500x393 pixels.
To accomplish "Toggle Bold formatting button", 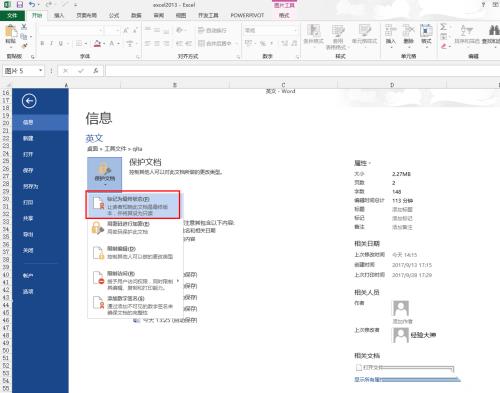I will tap(42, 43).
